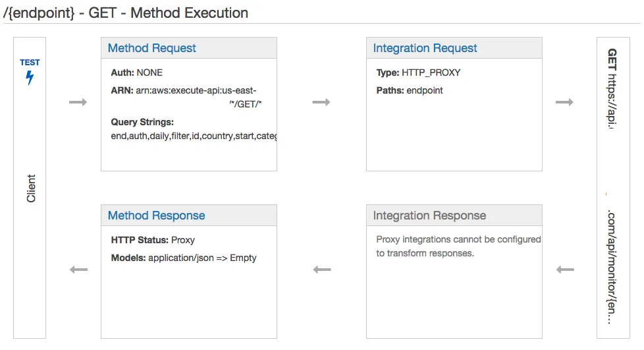Click arrow from endpoint to Integration Response
The width and height of the screenshot is (644, 350).
tap(565, 270)
